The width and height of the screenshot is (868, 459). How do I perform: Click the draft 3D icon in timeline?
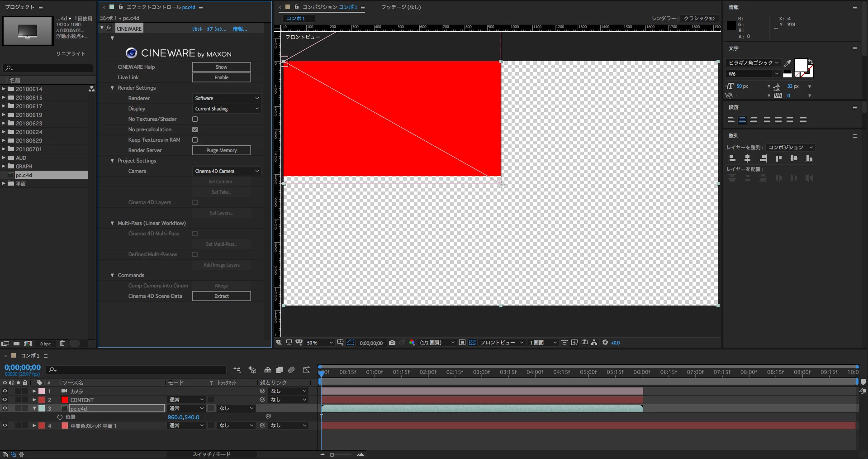click(252, 370)
